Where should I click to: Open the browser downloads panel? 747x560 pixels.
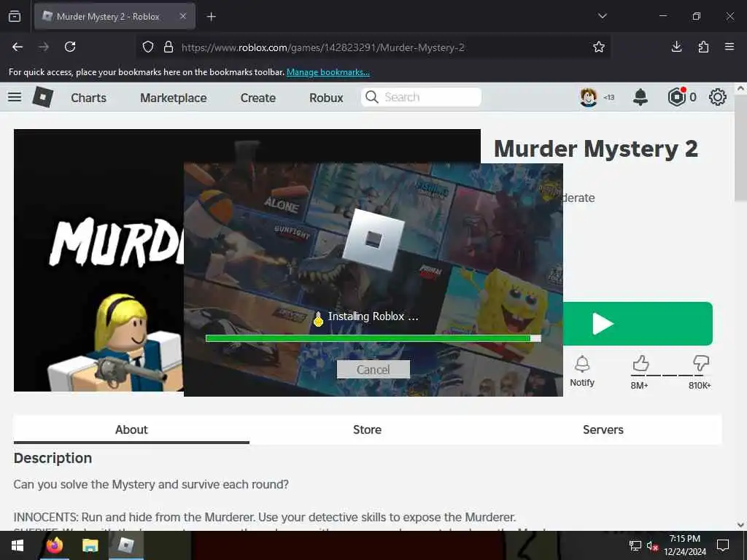click(x=676, y=47)
